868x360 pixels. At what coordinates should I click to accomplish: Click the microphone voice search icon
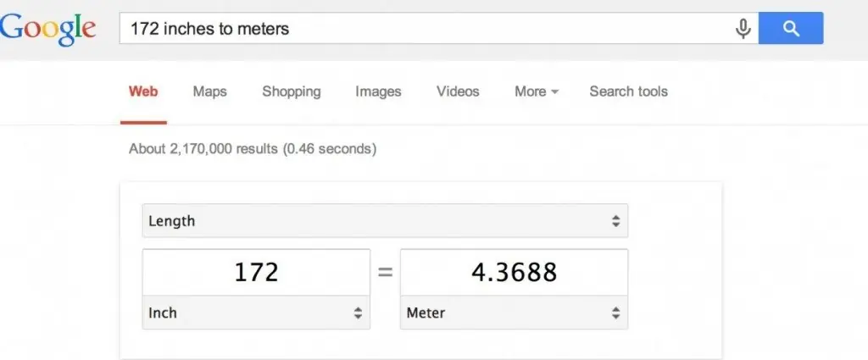point(743,29)
